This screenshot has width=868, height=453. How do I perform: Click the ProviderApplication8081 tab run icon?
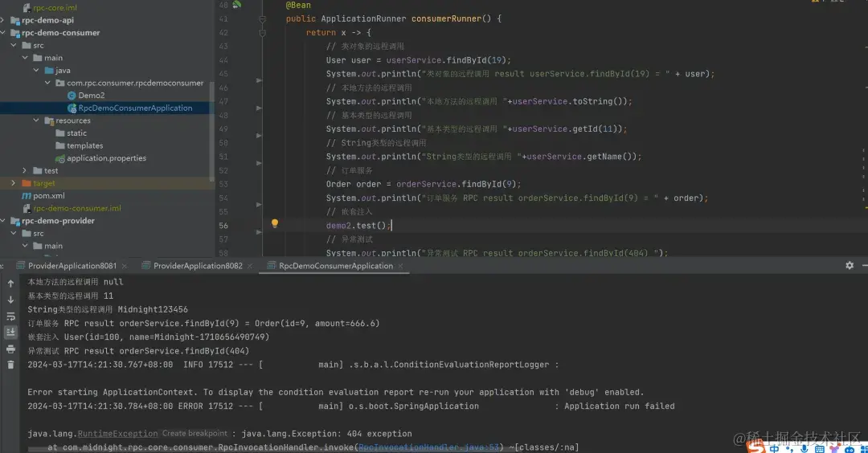[20, 266]
